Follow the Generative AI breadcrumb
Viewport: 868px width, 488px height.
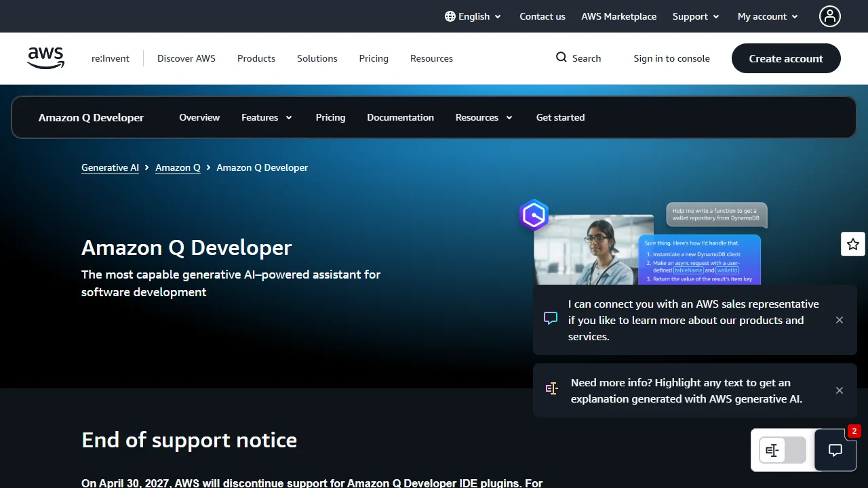(x=110, y=167)
